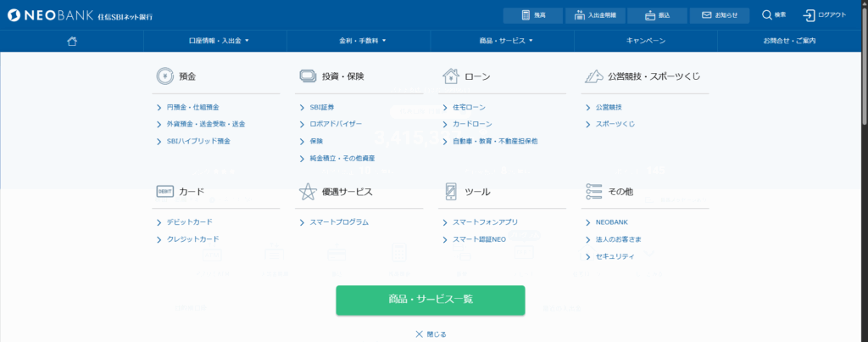Open セキュリティ link
Image resolution: width=868 pixels, height=342 pixels.
615,256
